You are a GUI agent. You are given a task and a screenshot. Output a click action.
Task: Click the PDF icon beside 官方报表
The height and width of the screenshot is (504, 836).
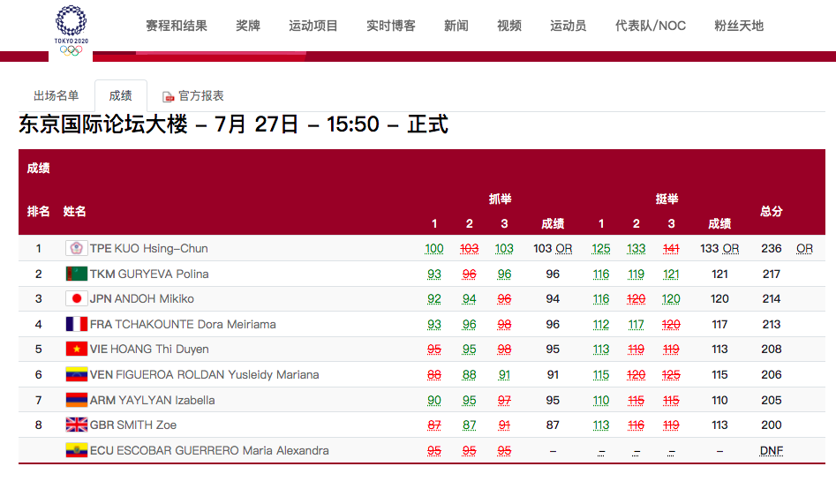pos(168,96)
